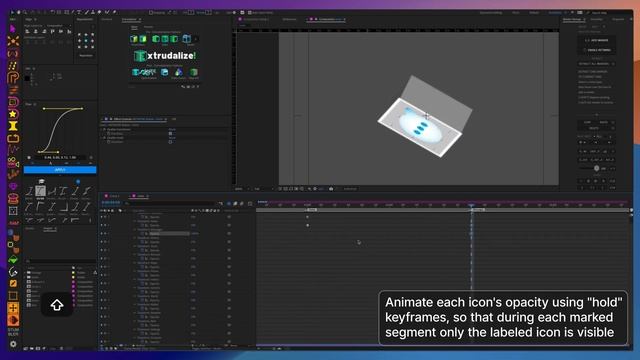Open the orange loop rectangle icon
640x360 pixels.
pyautogui.click(x=13, y=138)
